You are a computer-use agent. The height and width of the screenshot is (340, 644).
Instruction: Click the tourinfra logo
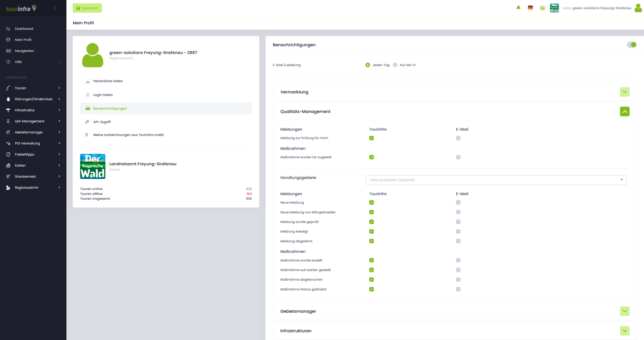click(x=21, y=8)
